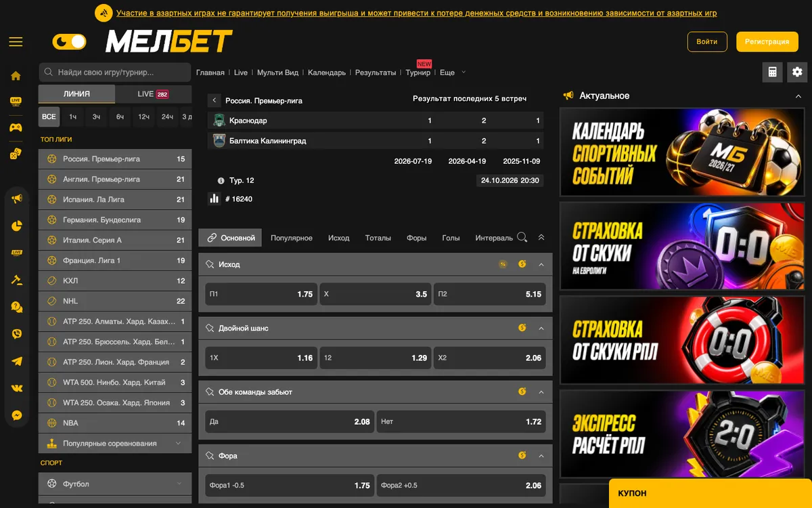Collapse the Актуальное promotions panel
The height and width of the screenshot is (508, 812).
tap(798, 96)
